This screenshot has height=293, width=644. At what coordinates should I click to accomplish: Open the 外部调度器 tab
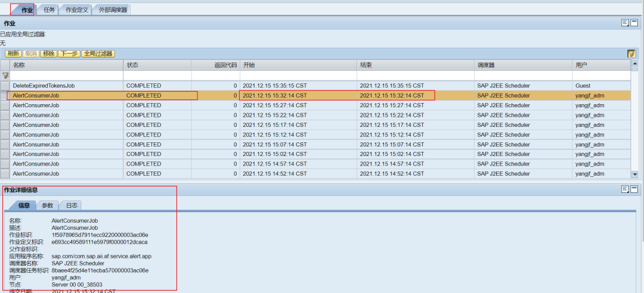pos(113,10)
